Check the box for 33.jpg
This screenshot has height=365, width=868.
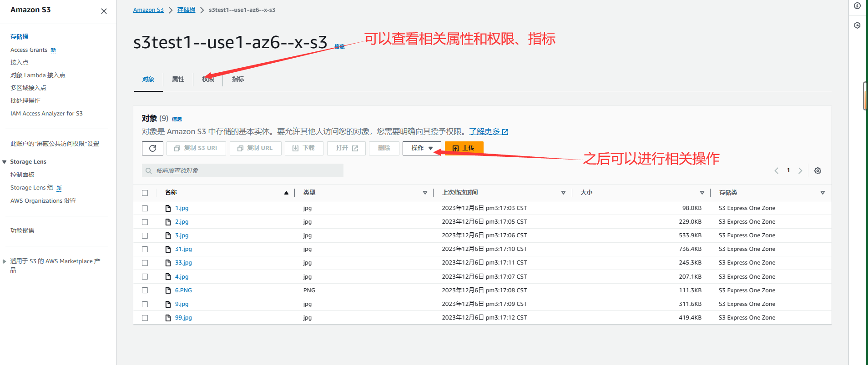click(x=145, y=263)
